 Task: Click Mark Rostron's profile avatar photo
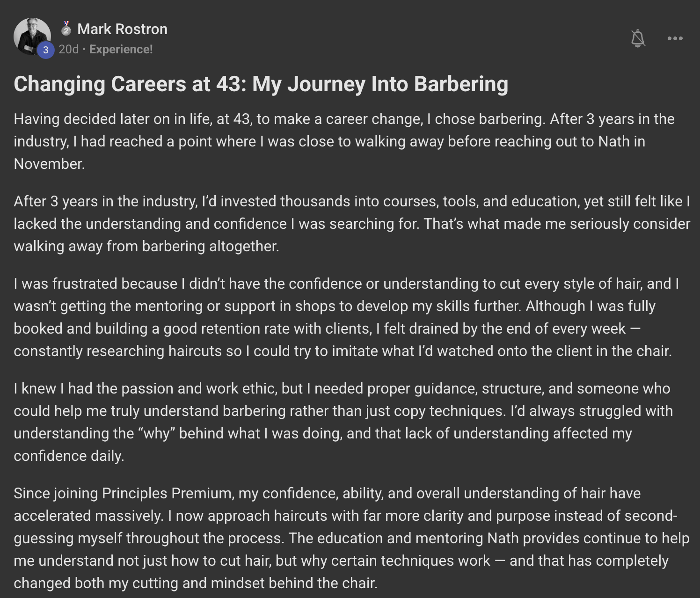[x=32, y=36]
